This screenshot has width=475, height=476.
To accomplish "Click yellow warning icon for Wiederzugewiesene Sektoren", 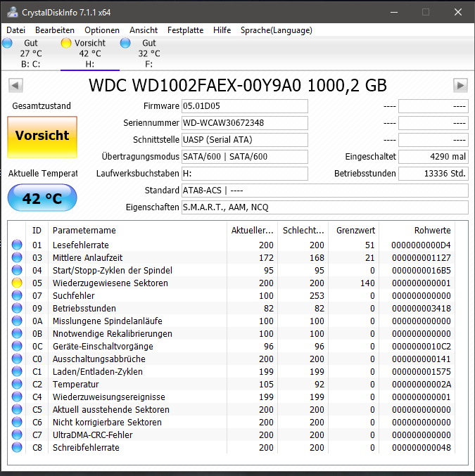I will point(17,283).
